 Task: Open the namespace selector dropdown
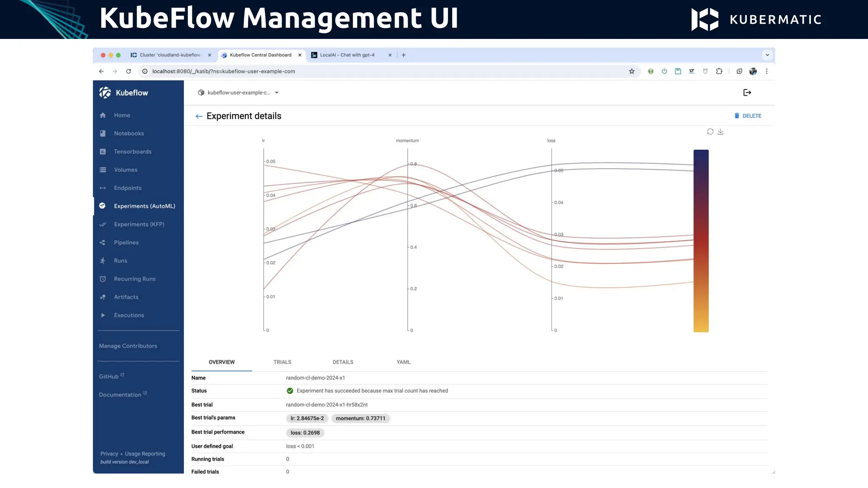coord(238,93)
